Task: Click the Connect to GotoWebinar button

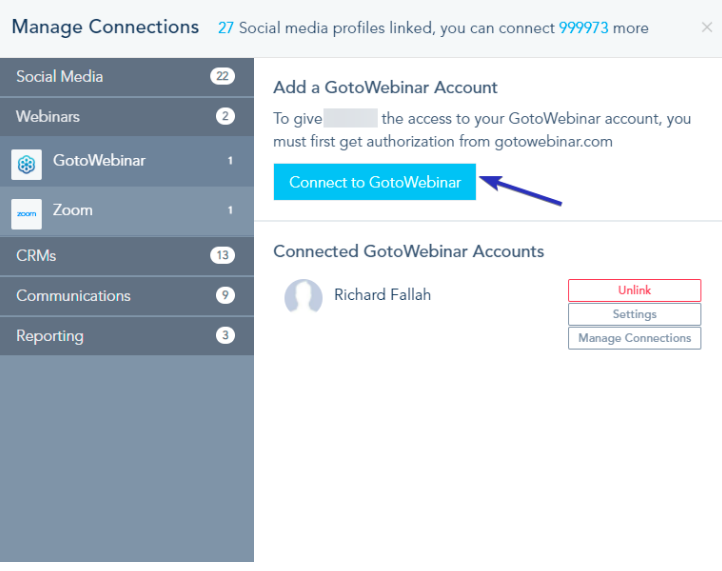Action: 375,182
